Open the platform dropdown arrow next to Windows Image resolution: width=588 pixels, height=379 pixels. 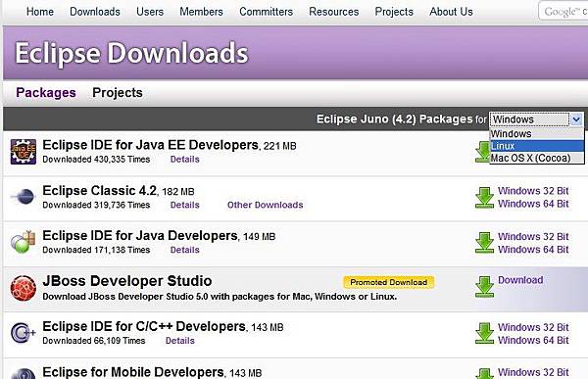point(576,119)
